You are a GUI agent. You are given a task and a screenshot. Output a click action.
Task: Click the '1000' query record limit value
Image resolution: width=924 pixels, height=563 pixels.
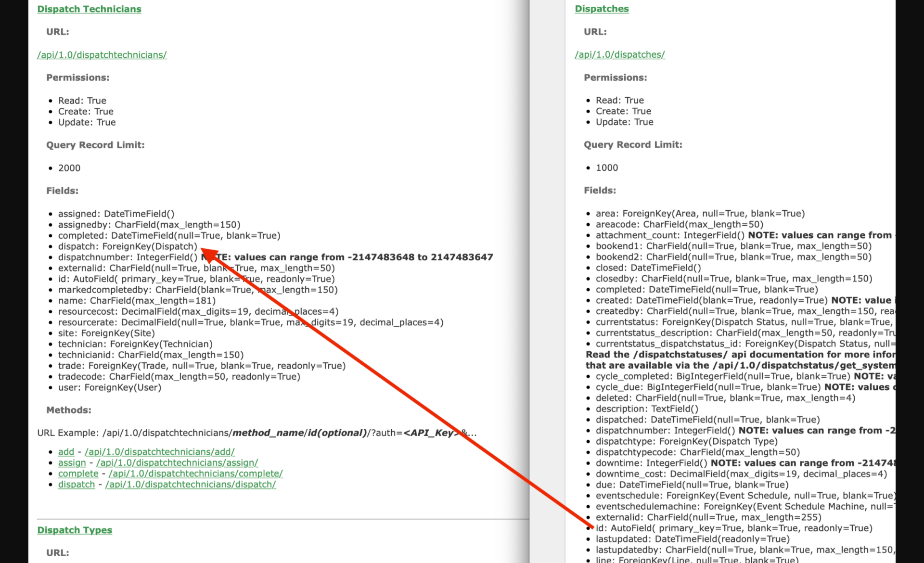pos(607,167)
